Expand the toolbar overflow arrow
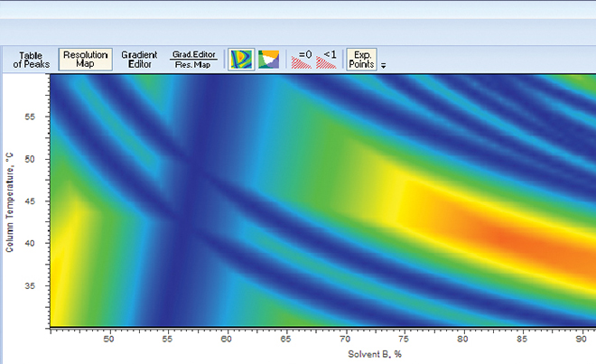 coord(384,66)
